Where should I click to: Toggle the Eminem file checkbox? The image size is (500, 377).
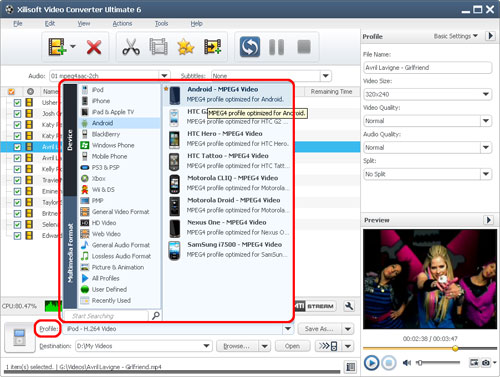pos(17,191)
